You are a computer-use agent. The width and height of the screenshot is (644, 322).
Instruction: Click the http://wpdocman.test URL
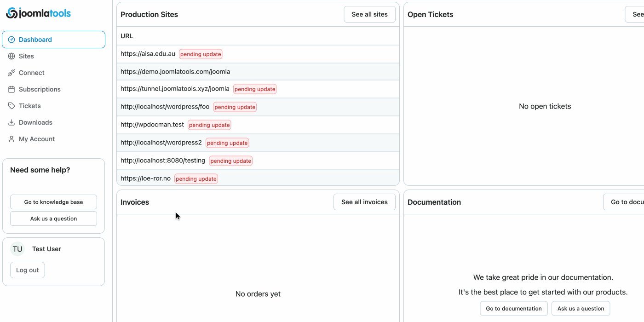152,125
